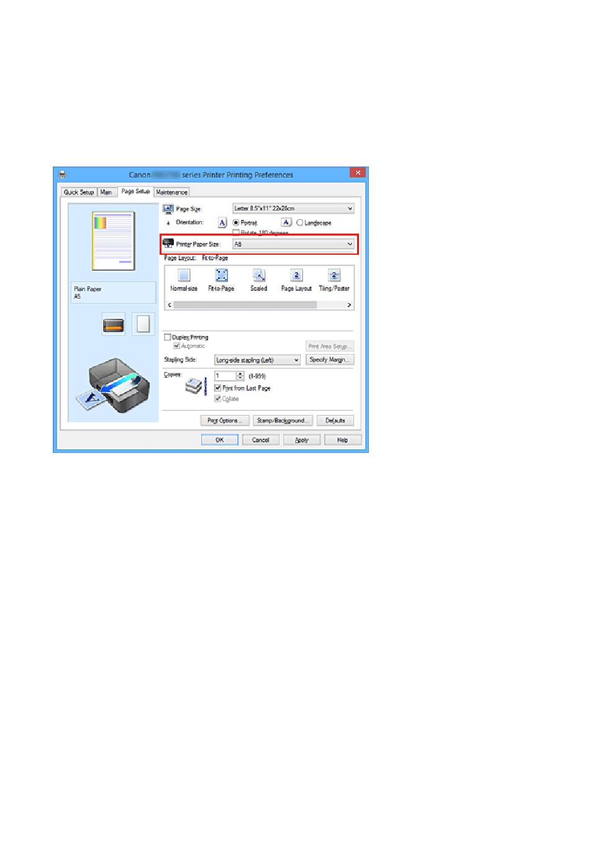Image resolution: width=590 pixels, height=868 pixels.
Task: Click the Printer Paper Size printer icon
Action: click(168, 244)
